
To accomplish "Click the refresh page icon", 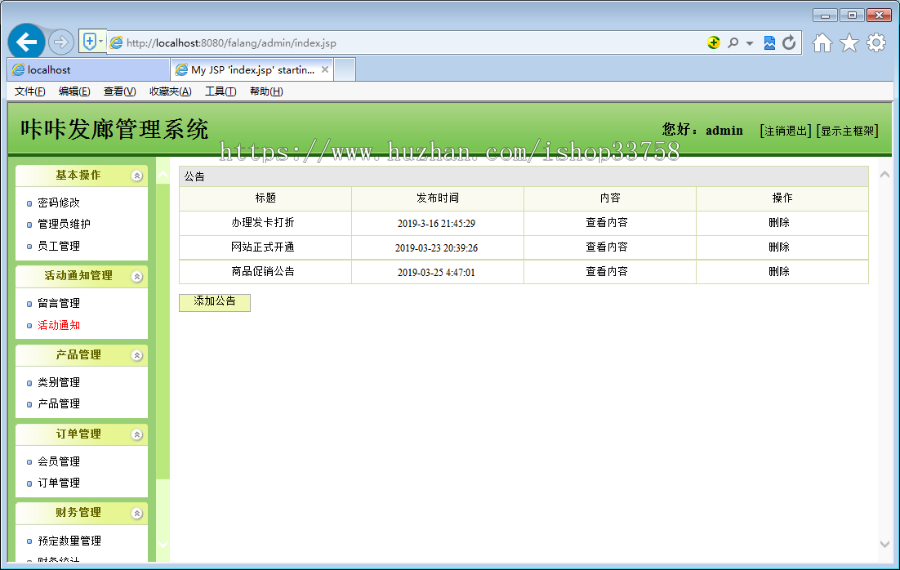I will 789,42.
